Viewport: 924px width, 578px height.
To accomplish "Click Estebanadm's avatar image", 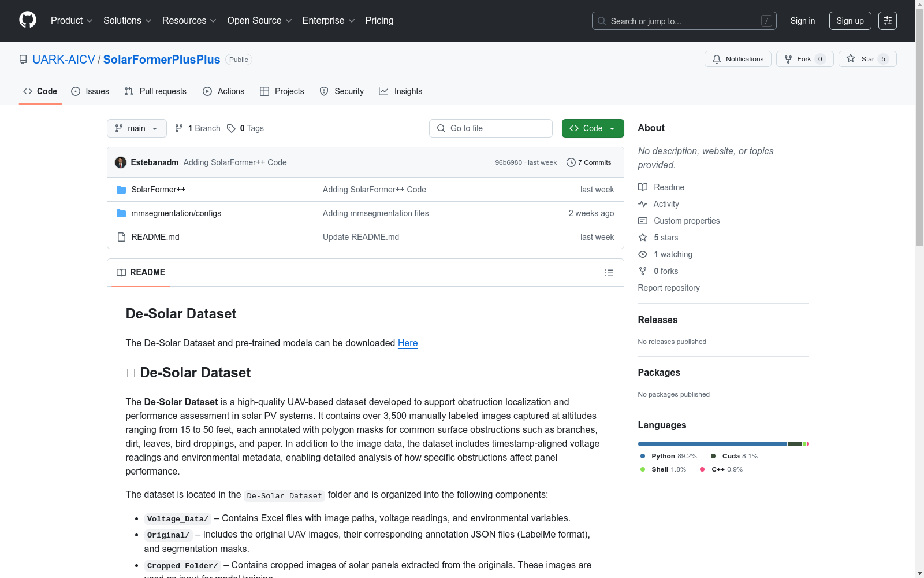I will point(121,162).
